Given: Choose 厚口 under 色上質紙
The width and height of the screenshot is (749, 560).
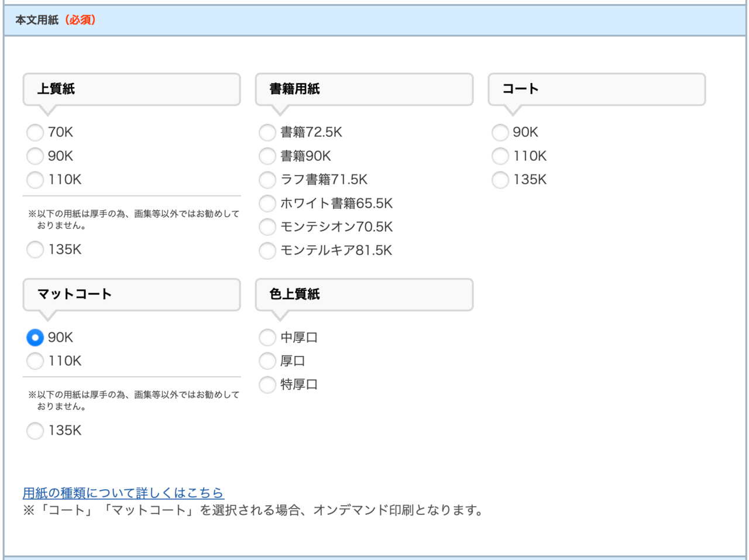Looking at the screenshot, I should pyautogui.click(x=267, y=361).
